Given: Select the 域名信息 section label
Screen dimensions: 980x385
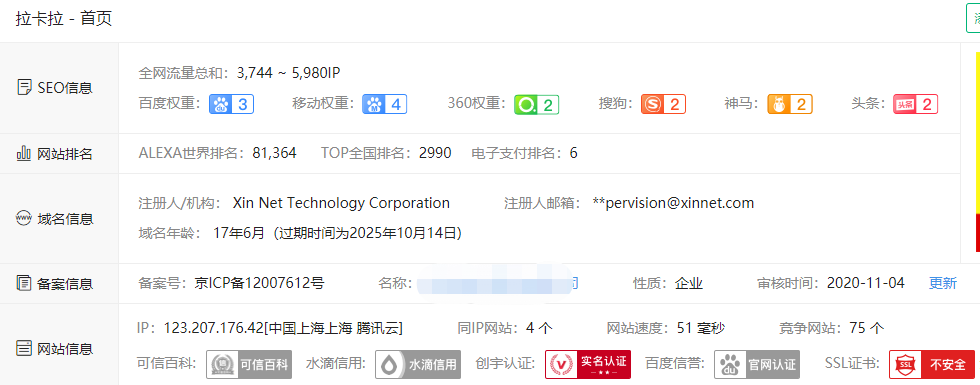Looking at the screenshot, I should [x=54, y=219].
